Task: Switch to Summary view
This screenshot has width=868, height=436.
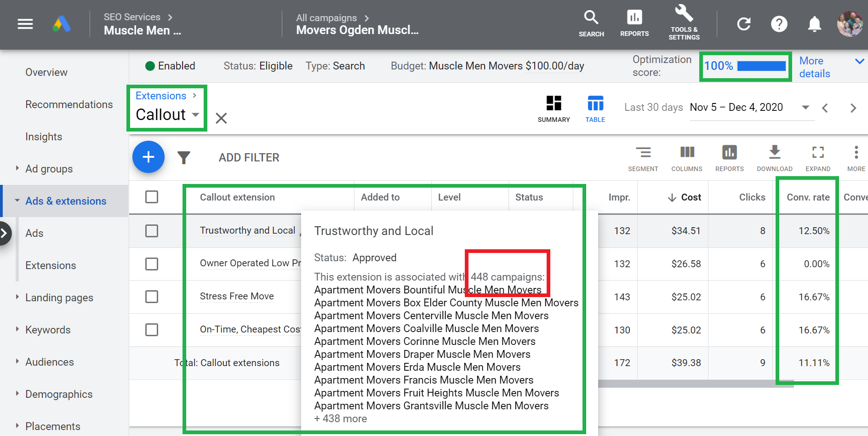Action: tap(554, 109)
